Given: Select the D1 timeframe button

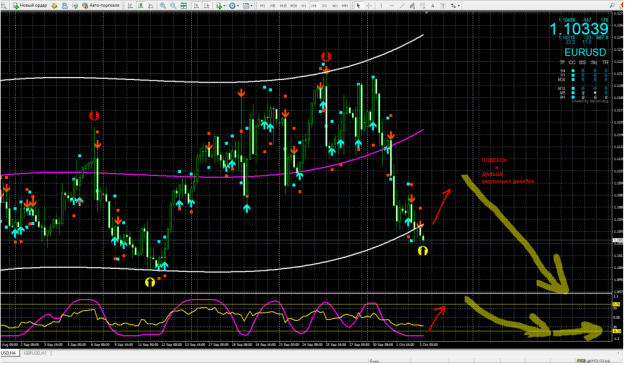Looking at the screenshot, I should (x=324, y=6).
